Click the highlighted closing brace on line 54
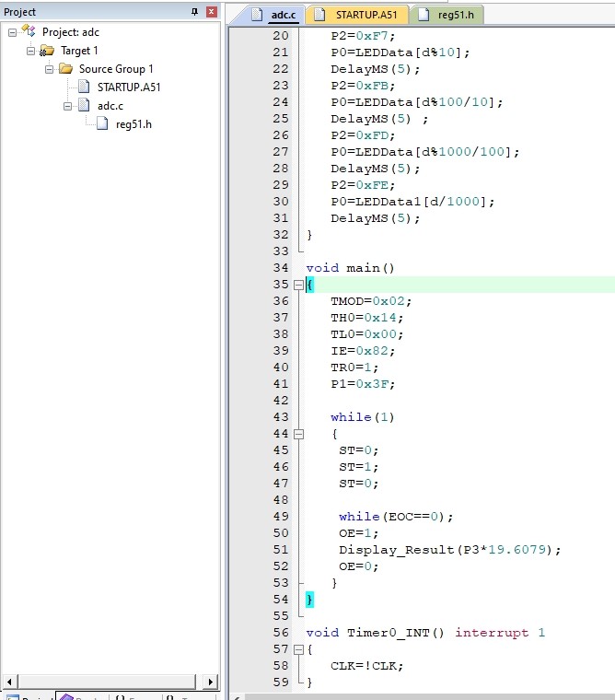 (x=309, y=600)
